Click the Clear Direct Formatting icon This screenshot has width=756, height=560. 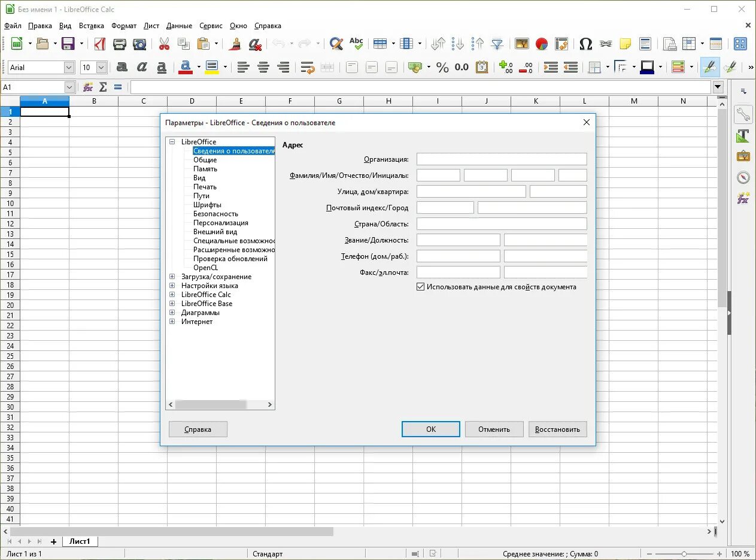(256, 44)
